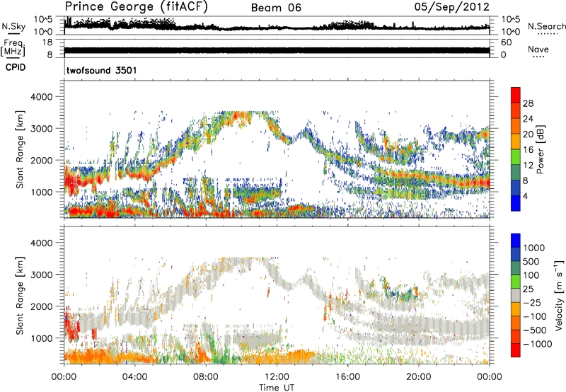
Task: Click the "60" Nave axis tick
Action: coord(506,42)
